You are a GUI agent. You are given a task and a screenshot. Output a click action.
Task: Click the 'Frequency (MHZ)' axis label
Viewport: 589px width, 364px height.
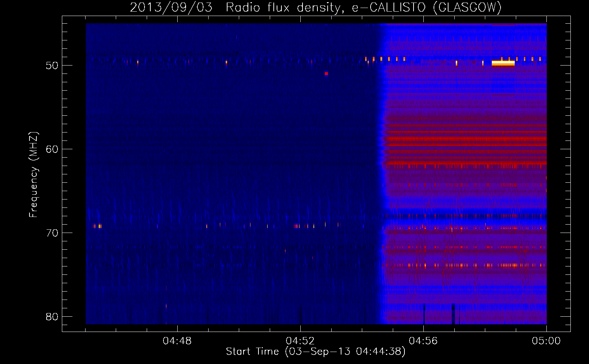point(33,175)
